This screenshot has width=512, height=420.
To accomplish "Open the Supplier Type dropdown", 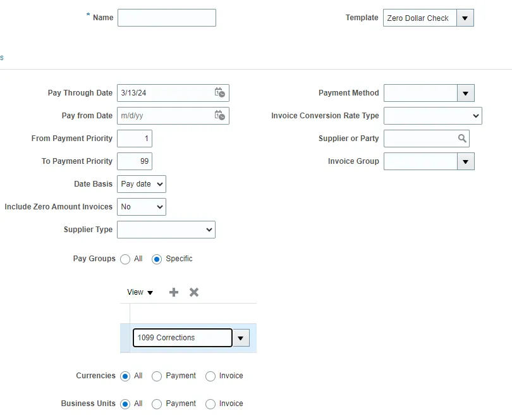I will (x=166, y=230).
